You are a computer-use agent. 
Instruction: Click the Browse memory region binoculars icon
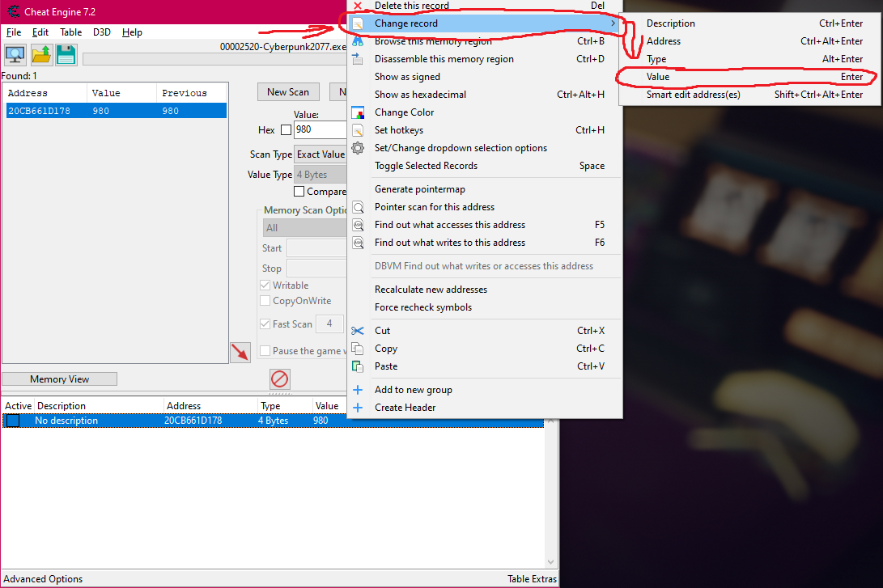pyautogui.click(x=358, y=41)
